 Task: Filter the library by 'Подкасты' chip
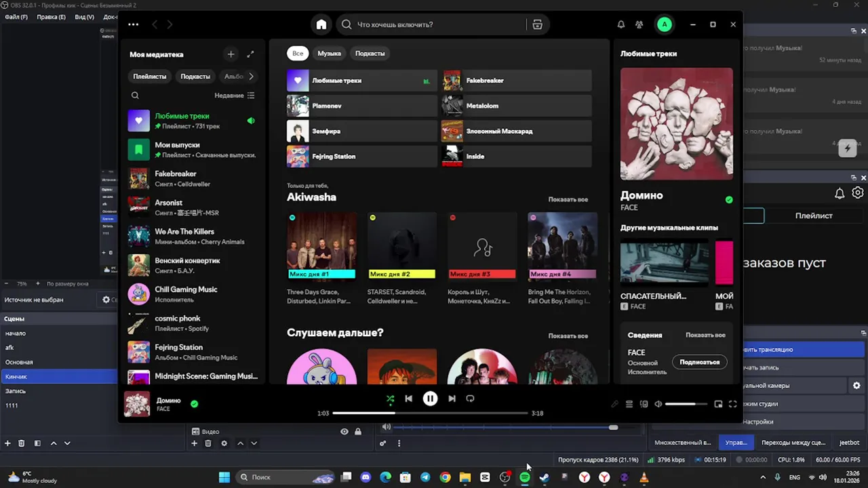click(x=195, y=77)
